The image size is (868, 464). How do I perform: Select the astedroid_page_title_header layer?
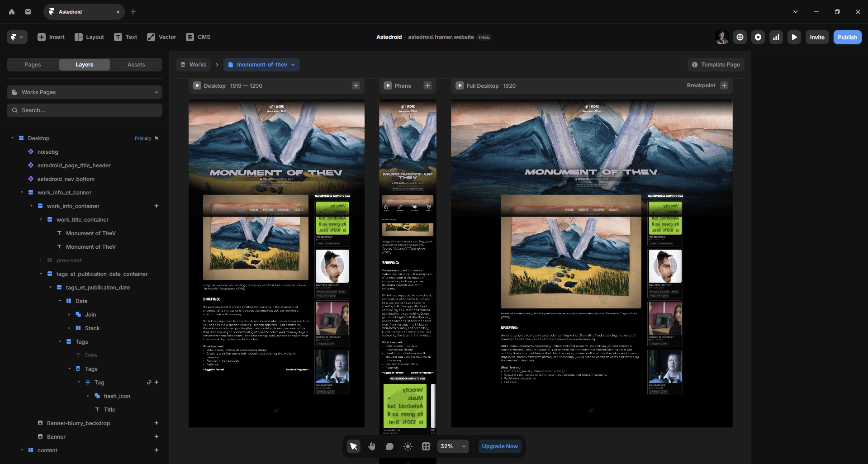(74, 166)
